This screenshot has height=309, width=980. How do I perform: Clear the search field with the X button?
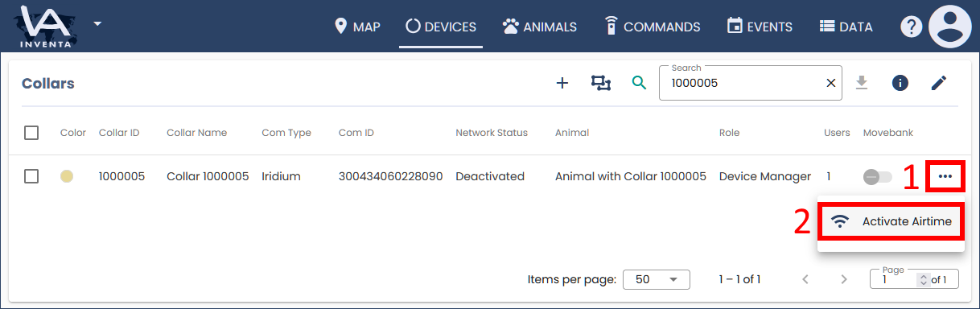pyautogui.click(x=831, y=83)
